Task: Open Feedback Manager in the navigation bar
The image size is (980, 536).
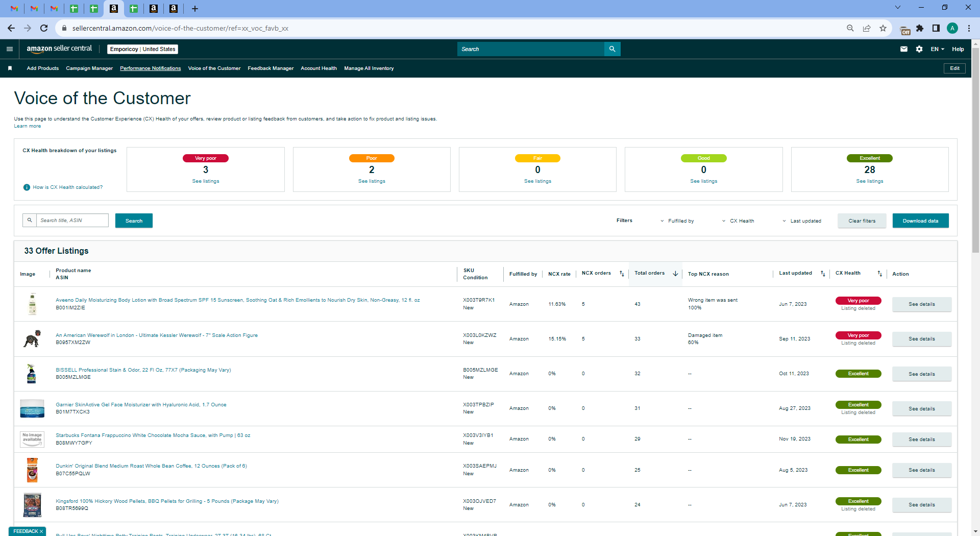Action: coord(271,68)
